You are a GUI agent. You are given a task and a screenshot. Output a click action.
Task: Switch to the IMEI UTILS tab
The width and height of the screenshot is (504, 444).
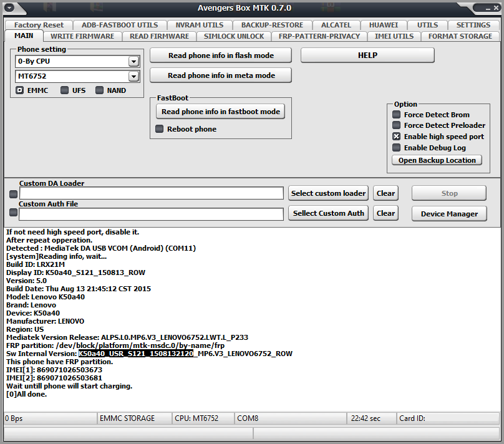click(394, 36)
